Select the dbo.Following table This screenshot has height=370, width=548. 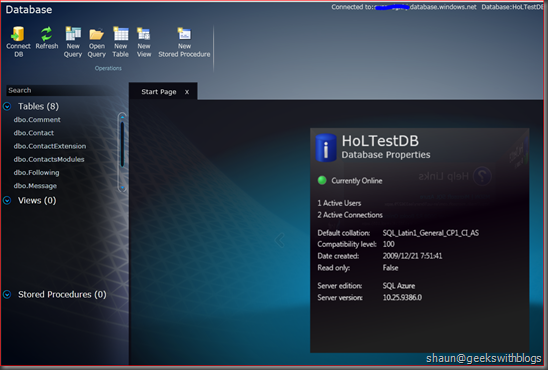click(36, 173)
